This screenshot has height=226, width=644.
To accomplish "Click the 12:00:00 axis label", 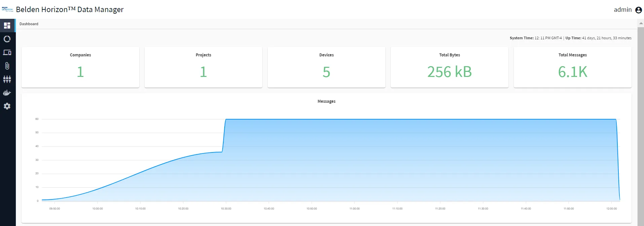I will tap(612, 209).
